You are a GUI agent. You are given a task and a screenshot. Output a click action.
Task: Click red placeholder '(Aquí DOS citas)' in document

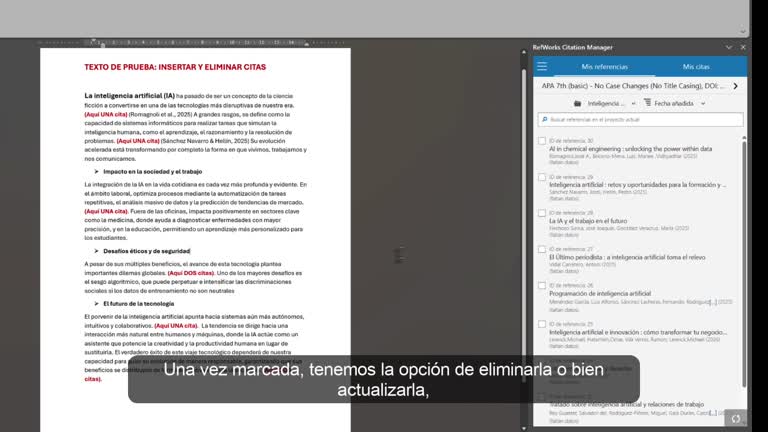click(x=191, y=273)
